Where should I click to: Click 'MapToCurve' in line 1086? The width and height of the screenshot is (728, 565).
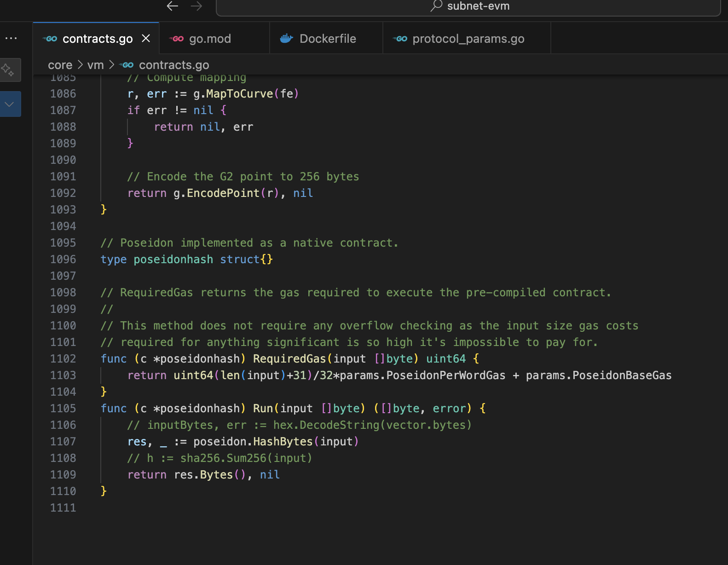240,94
